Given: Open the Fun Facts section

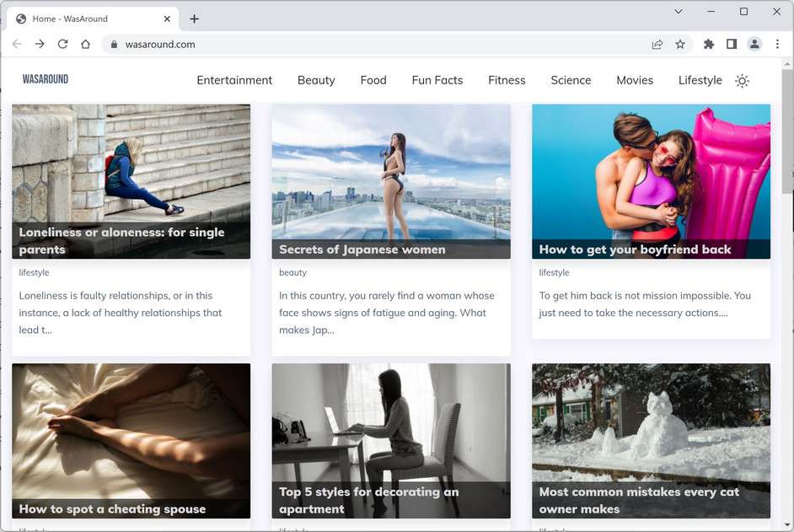Looking at the screenshot, I should (x=437, y=80).
